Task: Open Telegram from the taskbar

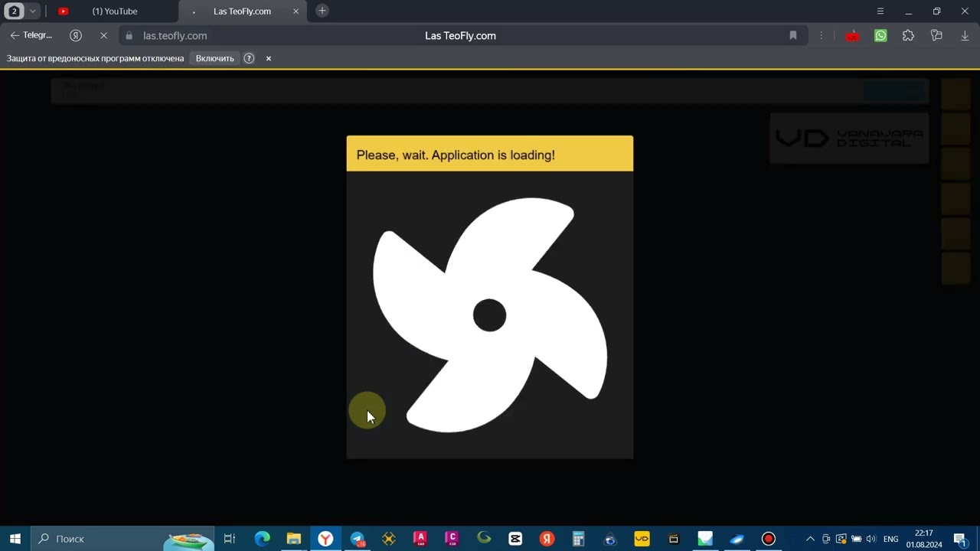Action: pos(358,539)
